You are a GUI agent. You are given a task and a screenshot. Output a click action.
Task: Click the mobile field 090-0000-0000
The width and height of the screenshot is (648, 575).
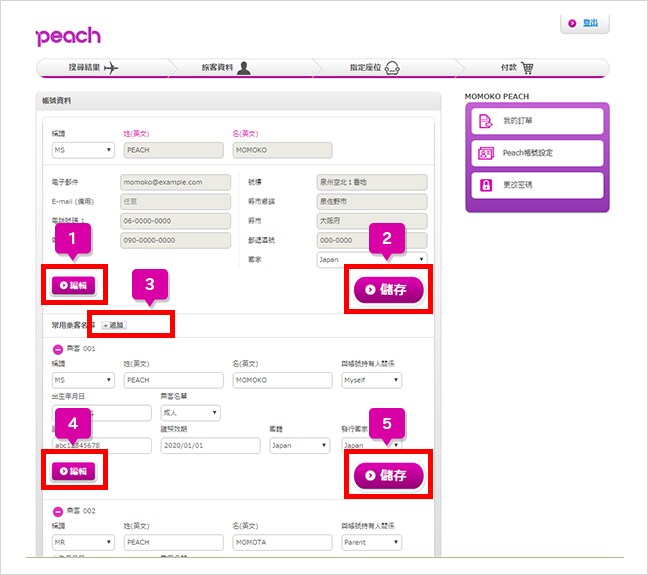[x=176, y=240]
